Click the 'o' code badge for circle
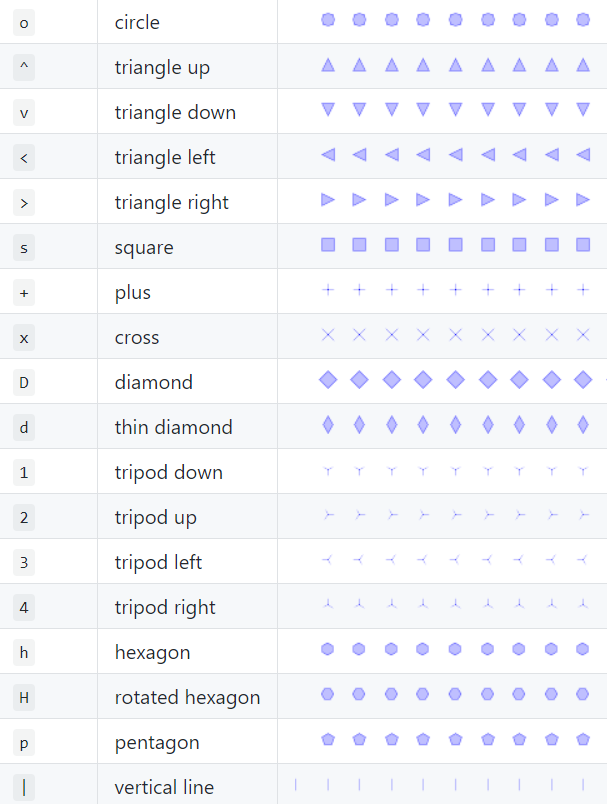607x804 pixels. click(x=24, y=22)
